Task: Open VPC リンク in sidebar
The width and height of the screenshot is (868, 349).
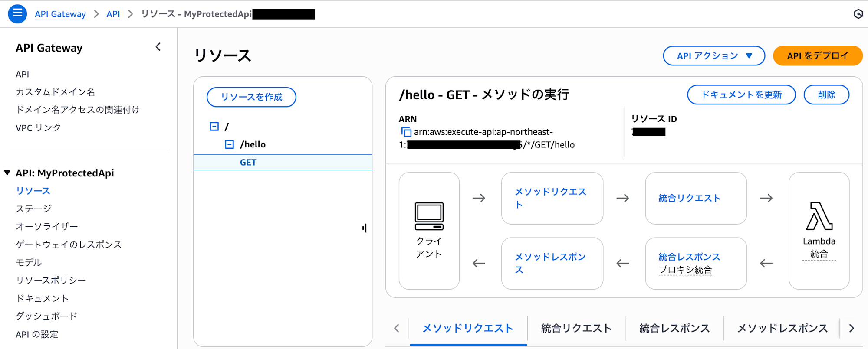Action: coord(38,128)
